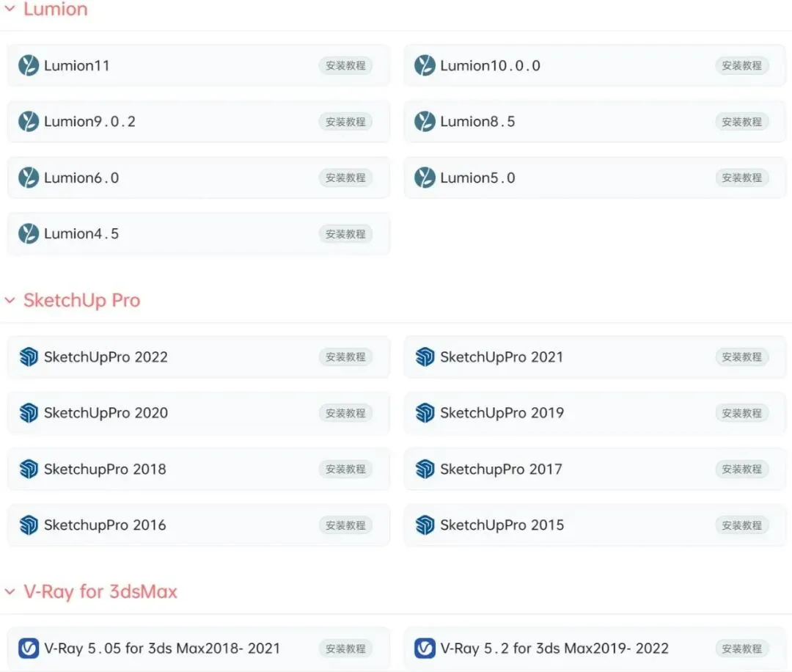
Task: Click the Lumion6.0 logo icon
Action: tap(29, 178)
